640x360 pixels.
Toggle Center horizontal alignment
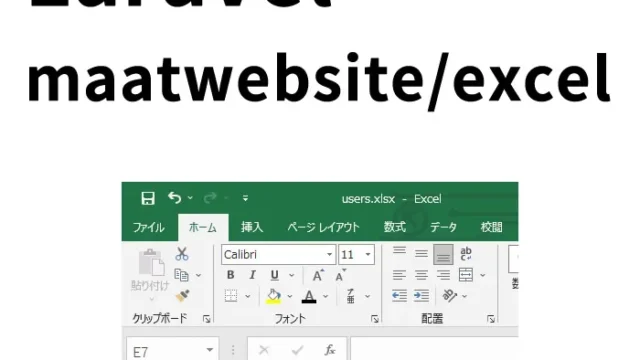(421, 275)
